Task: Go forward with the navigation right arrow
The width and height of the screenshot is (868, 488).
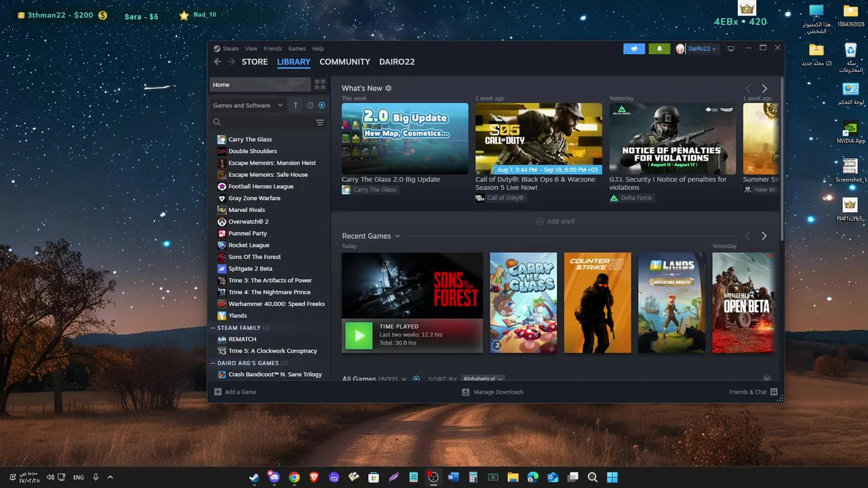Action: (x=231, y=62)
